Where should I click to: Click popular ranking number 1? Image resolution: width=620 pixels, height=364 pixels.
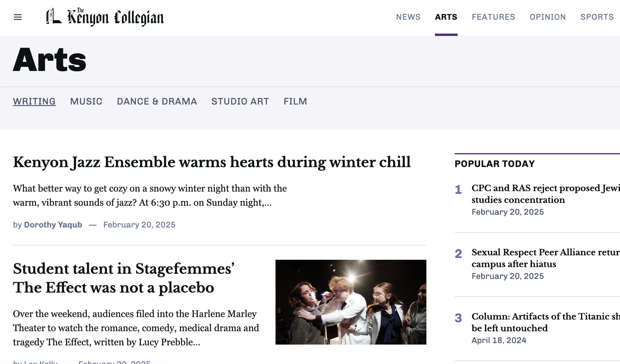pos(458,190)
